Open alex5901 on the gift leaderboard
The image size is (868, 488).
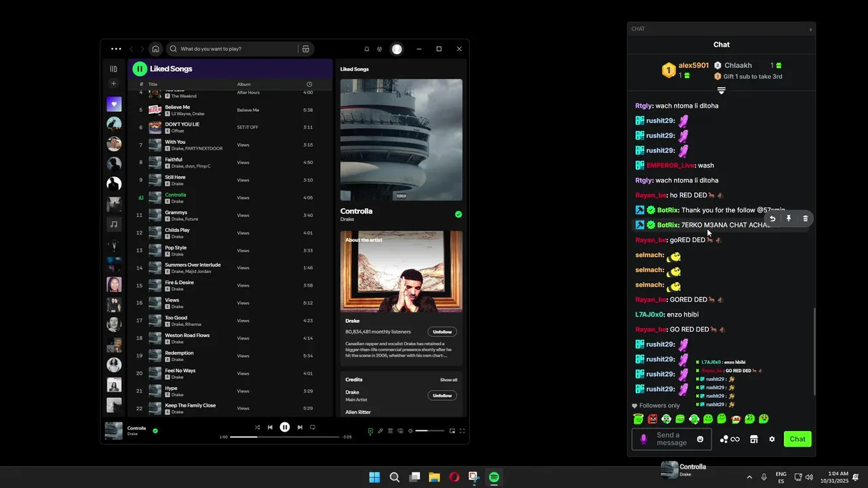pyautogui.click(x=693, y=66)
